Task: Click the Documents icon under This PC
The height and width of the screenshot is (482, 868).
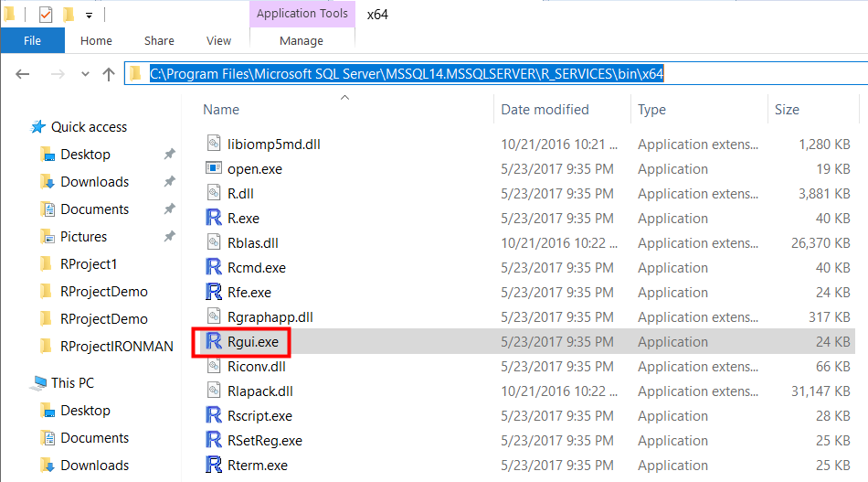Action: [x=48, y=438]
